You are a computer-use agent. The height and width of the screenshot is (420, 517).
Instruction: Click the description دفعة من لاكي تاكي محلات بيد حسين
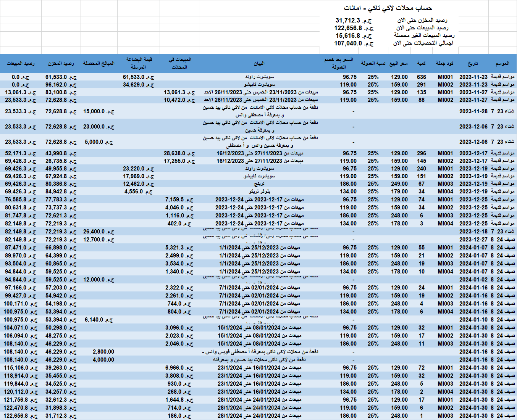coord(259,359)
